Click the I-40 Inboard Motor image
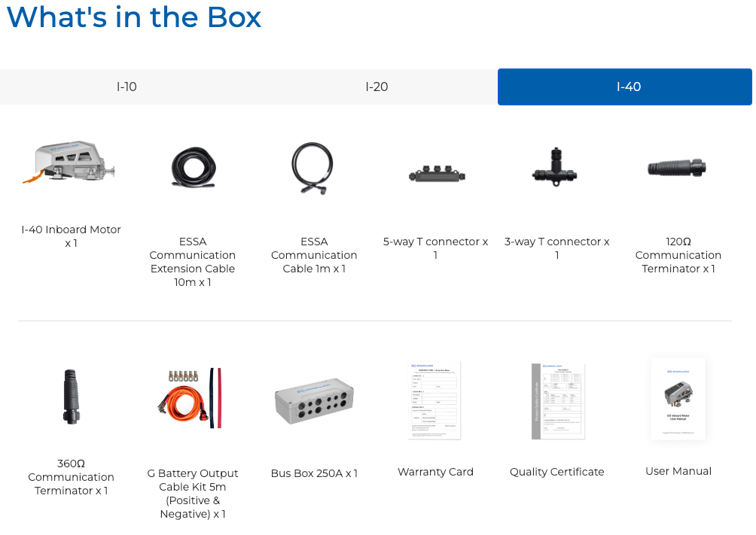The image size is (756, 535). 71,164
